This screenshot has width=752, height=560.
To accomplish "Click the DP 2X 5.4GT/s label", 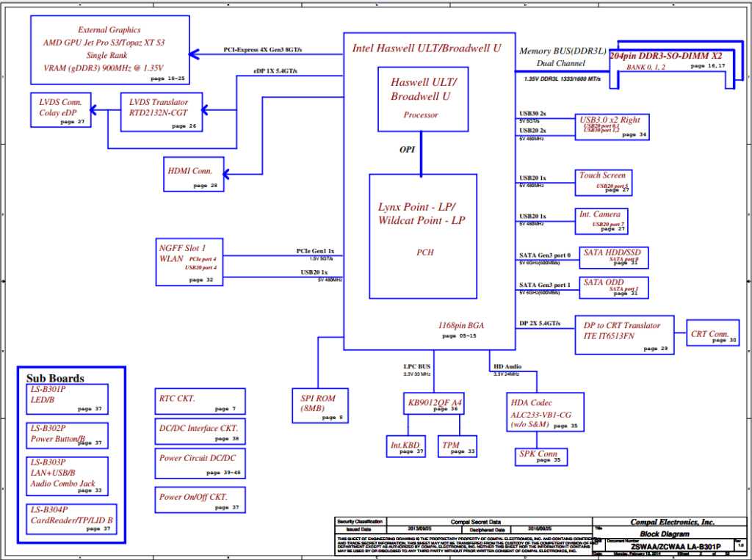I will (x=540, y=323).
